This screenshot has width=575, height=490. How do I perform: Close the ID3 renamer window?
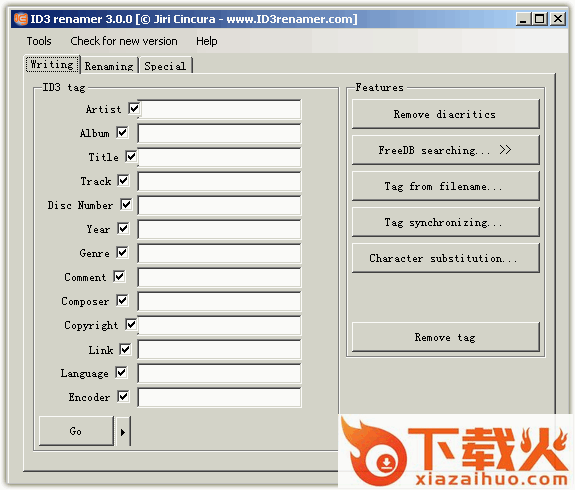coord(558,19)
